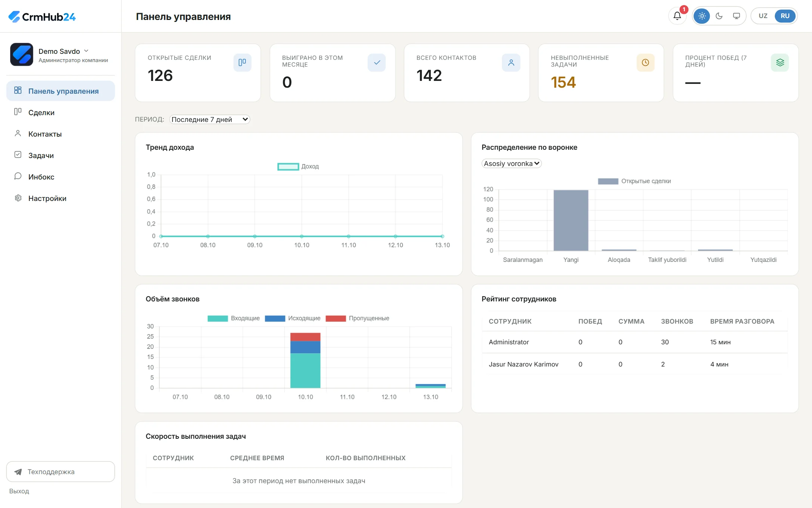
Task: Toggle Входящие calls legend swatch
Action: 218,318
